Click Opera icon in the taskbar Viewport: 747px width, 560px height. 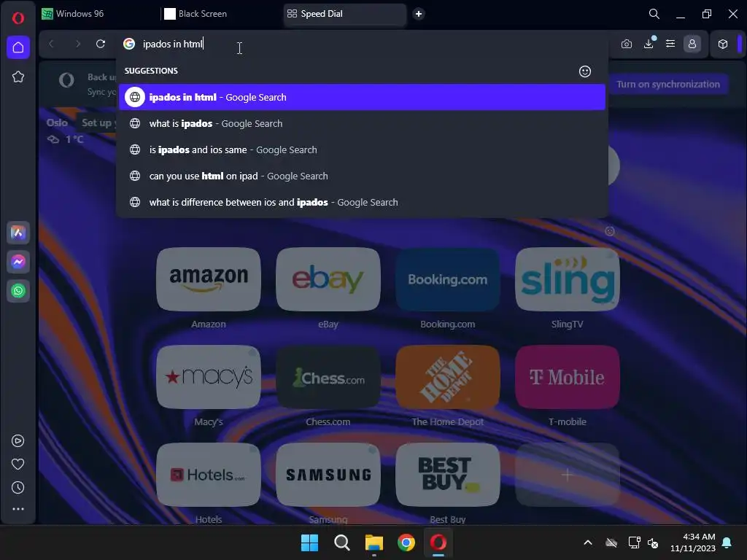(438, 542)
